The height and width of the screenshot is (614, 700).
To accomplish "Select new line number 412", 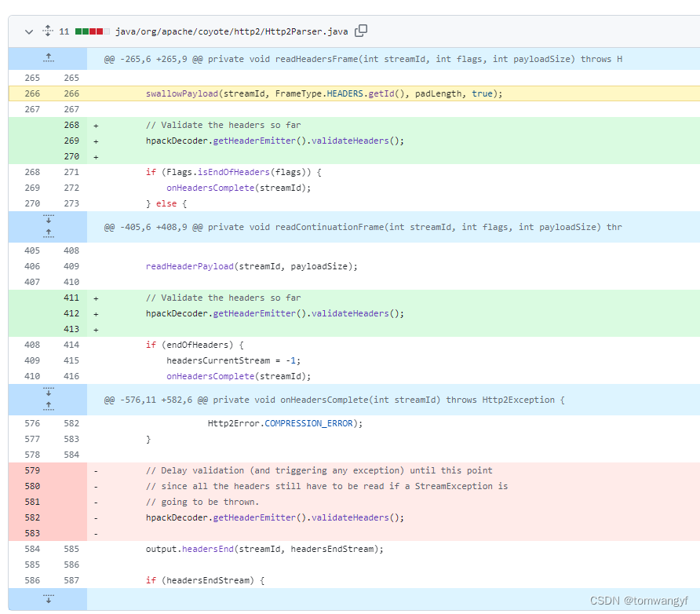I will click(x=71, y=313).
